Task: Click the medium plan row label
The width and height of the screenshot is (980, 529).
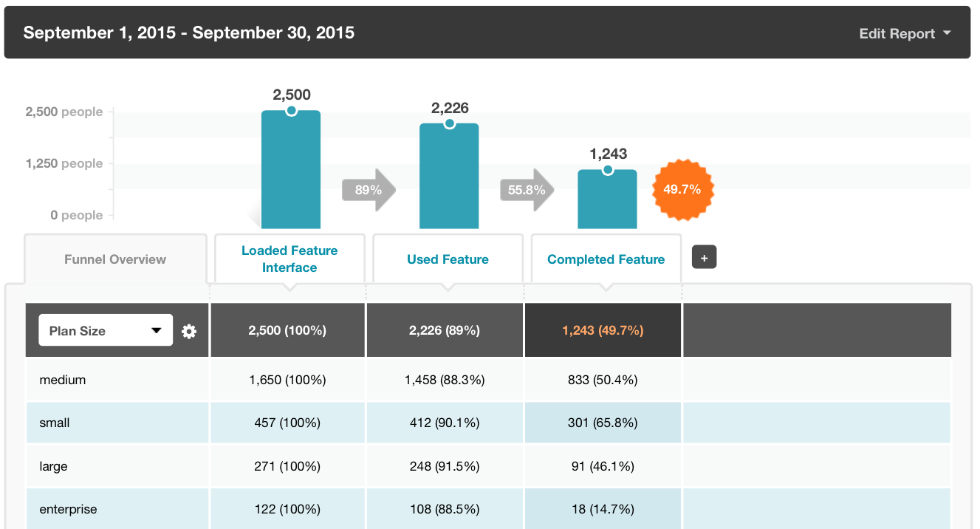Action: pos(63,380)
